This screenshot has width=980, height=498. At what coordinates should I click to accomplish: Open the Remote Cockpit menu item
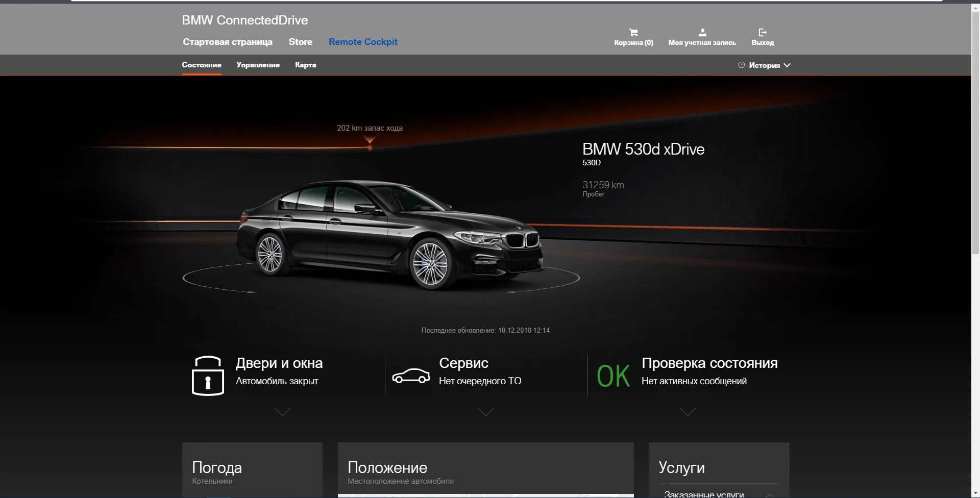click(363, 42)
